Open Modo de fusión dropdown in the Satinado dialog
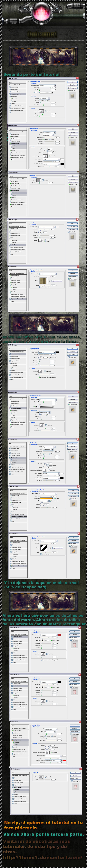Viewport: 87px width, 868px height. point(47,227)
